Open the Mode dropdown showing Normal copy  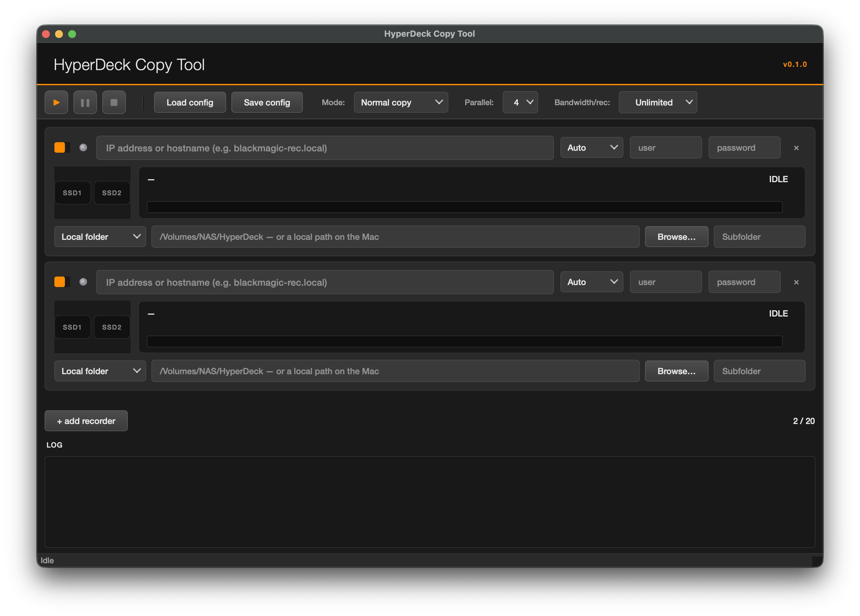[401, 102]
